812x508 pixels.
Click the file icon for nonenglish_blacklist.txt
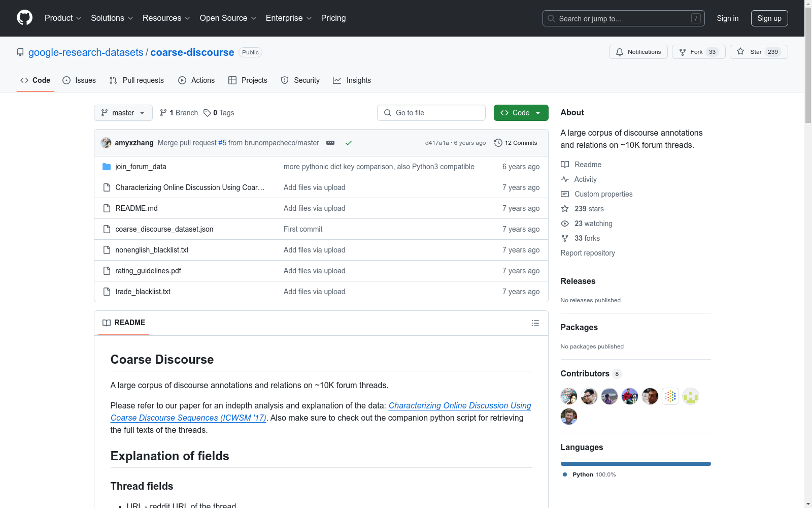[x=107, y=250]
